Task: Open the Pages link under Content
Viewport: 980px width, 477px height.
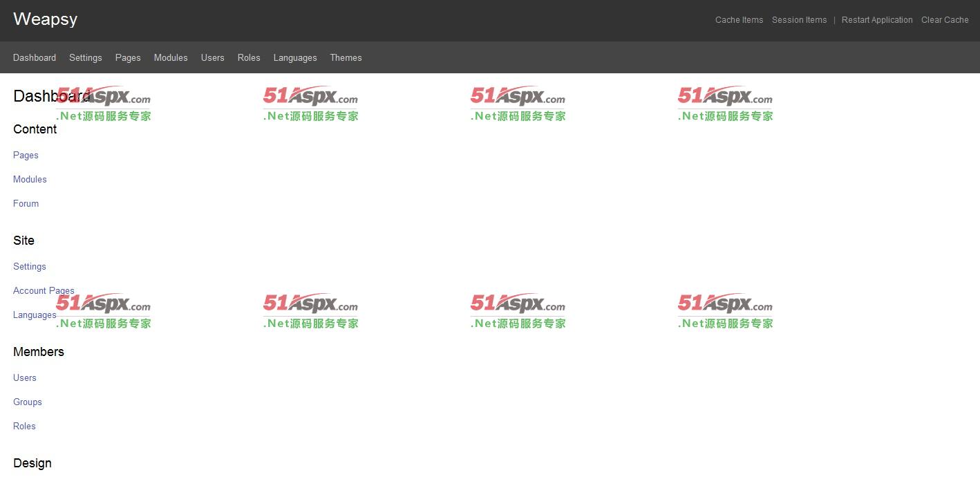Action: (x=26, y=155)
